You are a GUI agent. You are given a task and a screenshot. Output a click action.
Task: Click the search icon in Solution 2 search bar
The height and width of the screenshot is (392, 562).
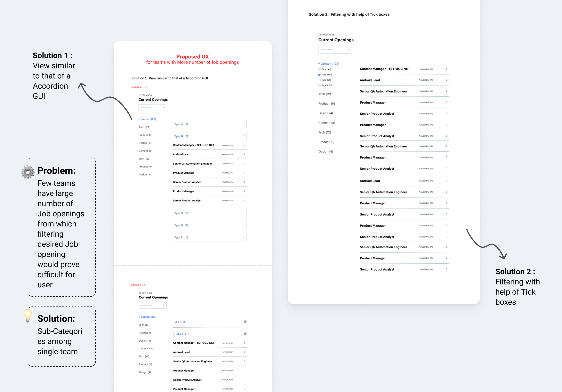pos(349,49)
